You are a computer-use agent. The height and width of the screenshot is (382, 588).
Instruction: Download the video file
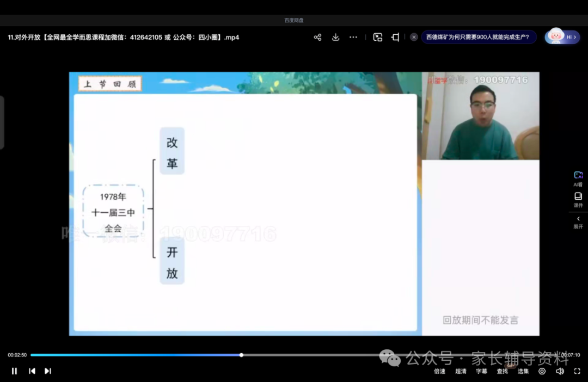click(335, 37)
